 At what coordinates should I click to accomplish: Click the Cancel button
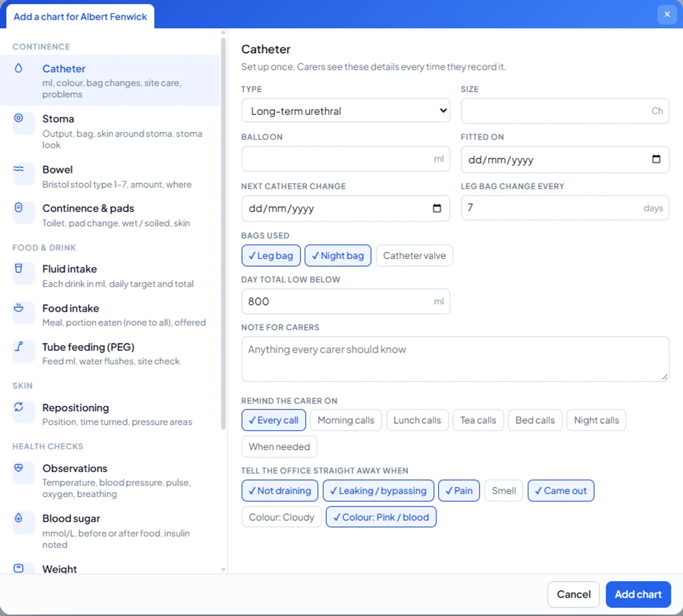(x=574, y=594)
